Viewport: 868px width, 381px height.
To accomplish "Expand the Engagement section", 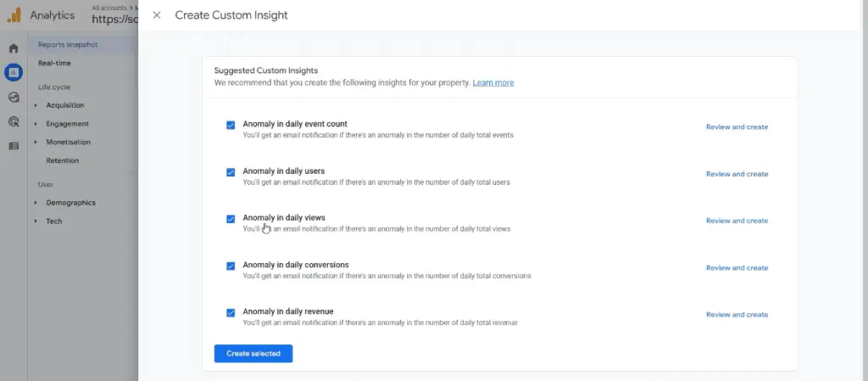I will tap(36, 124).
